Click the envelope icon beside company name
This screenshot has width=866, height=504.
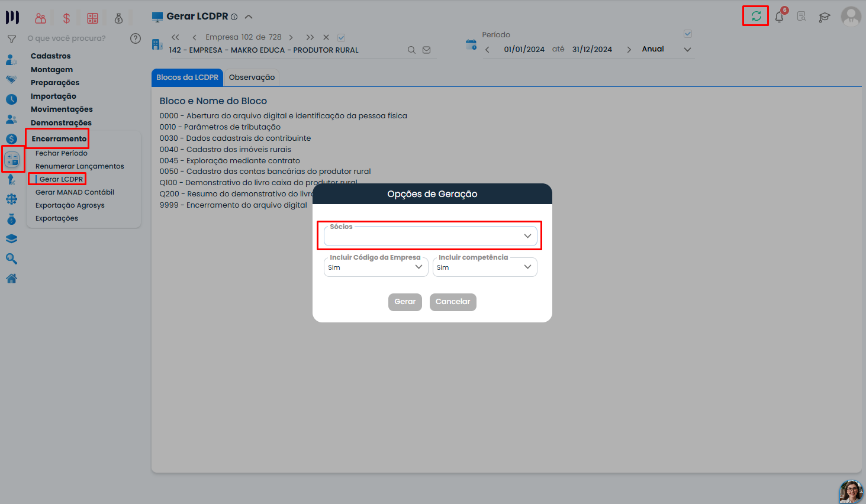click(426, 50)
